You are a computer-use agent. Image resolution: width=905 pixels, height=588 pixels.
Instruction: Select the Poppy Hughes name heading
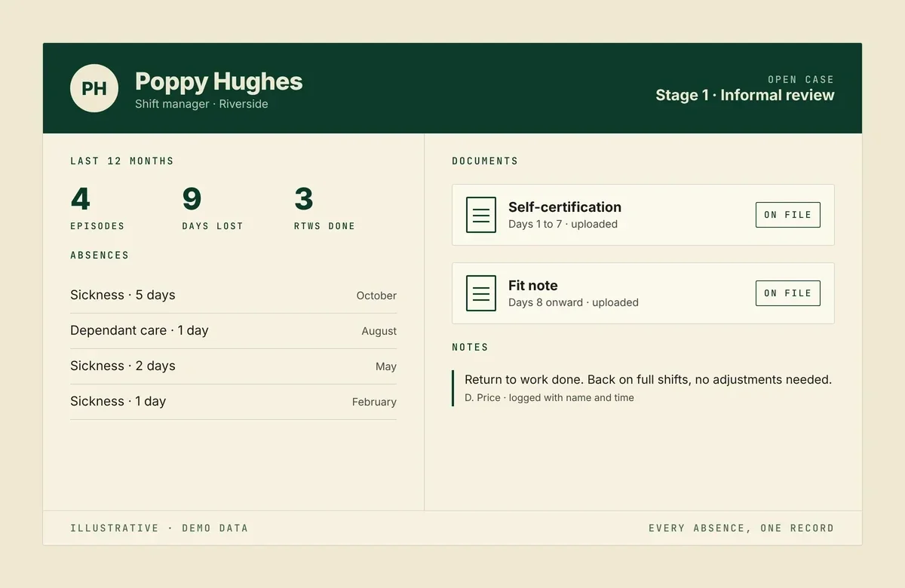[x=219, y=81]
